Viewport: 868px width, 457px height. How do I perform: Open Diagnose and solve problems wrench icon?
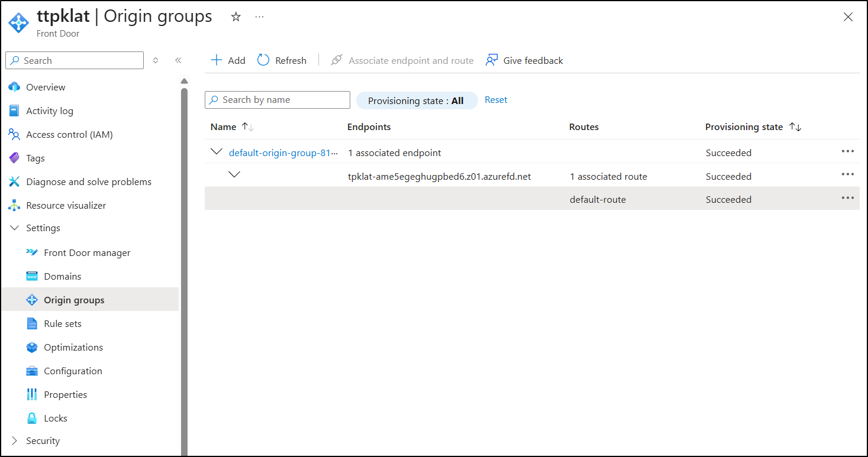[x=14, y=182]
